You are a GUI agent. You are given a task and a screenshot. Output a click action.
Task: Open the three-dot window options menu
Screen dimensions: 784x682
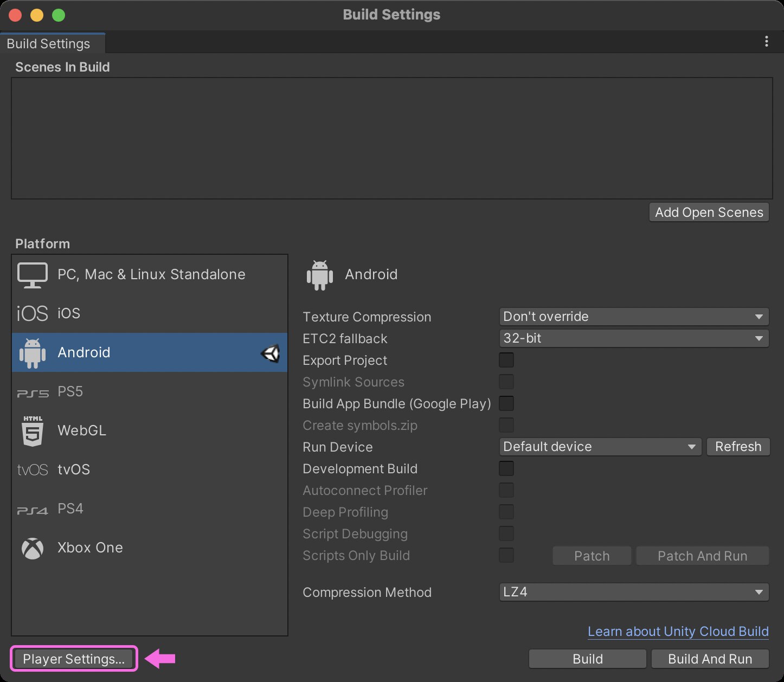pos(766,41)
